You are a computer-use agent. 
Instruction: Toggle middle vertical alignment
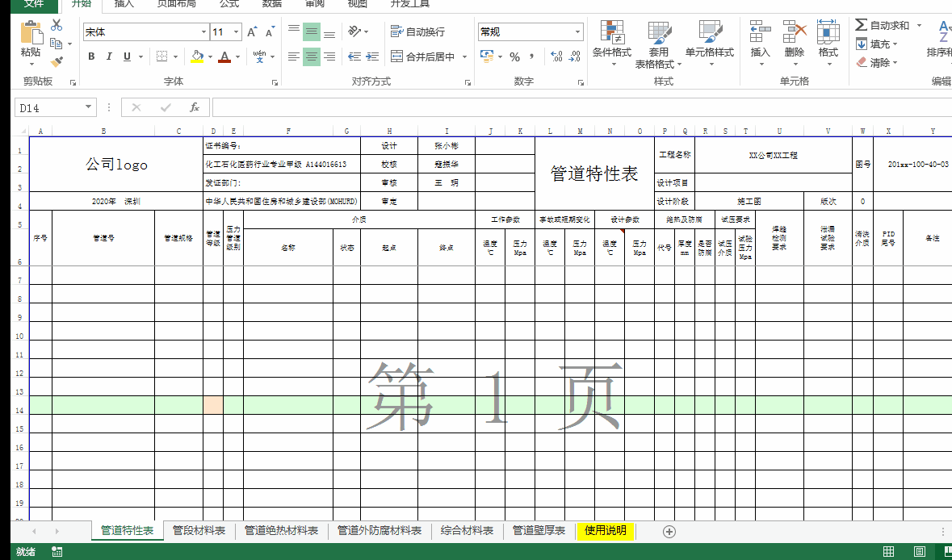point(312,31)
